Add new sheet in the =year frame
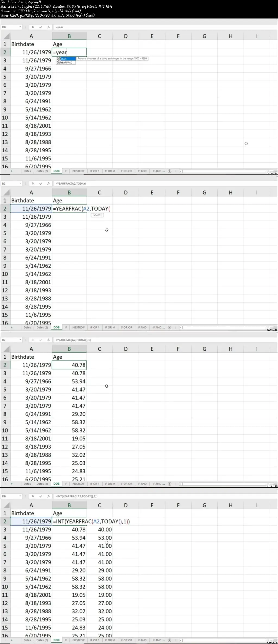Viewport: 278px width, 644px height. 169,171
